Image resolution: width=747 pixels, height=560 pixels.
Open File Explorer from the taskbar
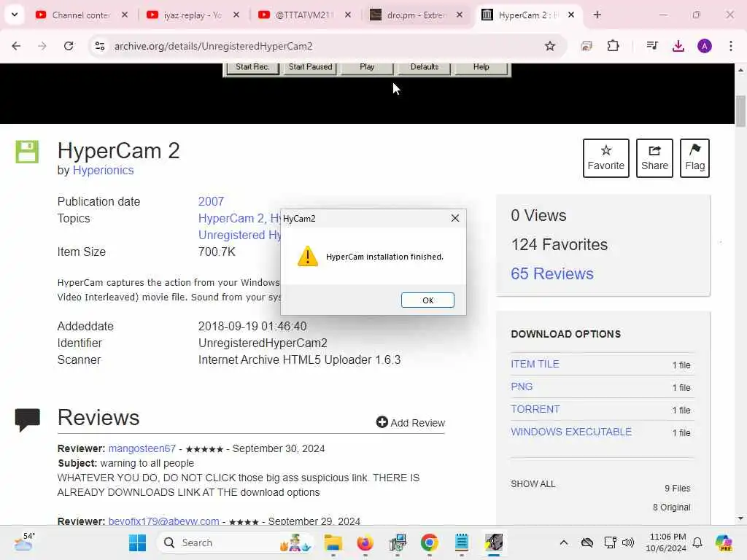pos(333,542)
